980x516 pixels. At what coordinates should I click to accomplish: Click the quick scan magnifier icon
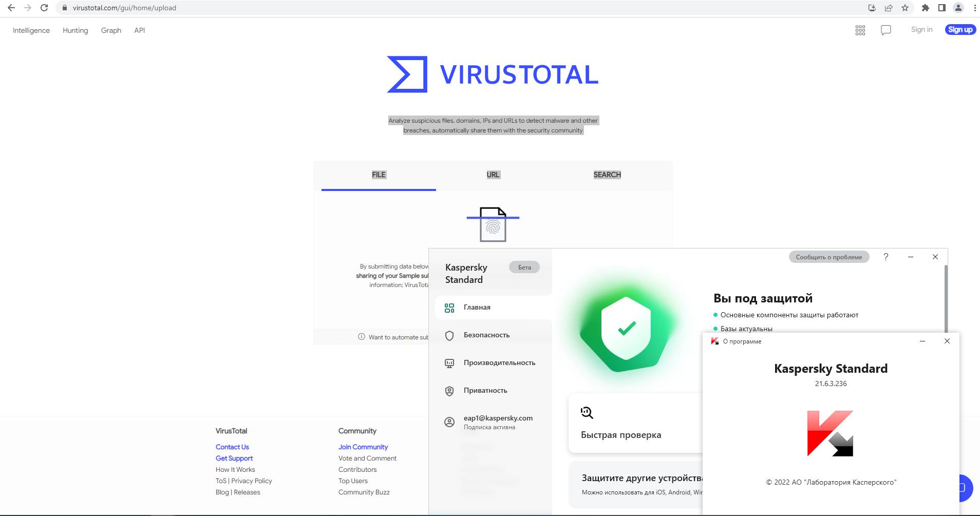(x=587, y=412)
